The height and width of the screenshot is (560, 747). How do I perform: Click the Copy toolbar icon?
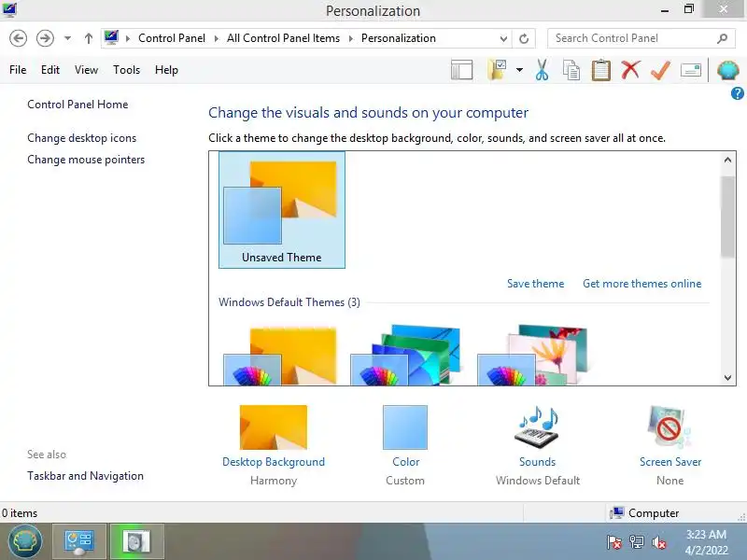[x=571, y=70]
